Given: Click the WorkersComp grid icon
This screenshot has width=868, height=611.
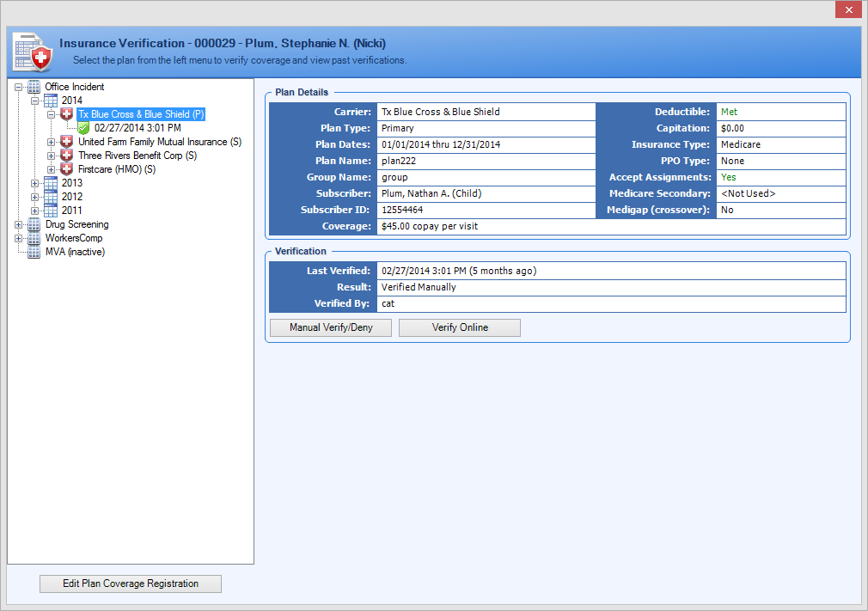Looking at the screenshot, I should 34,238.
